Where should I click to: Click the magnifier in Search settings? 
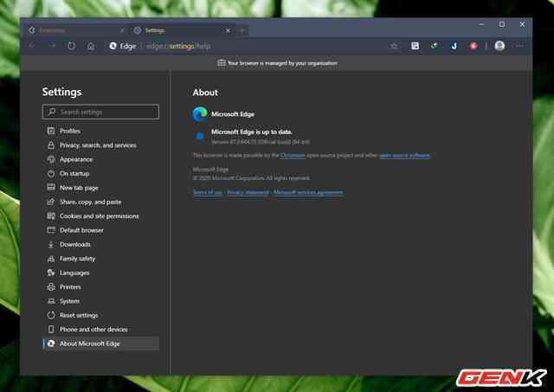(52, 112)
